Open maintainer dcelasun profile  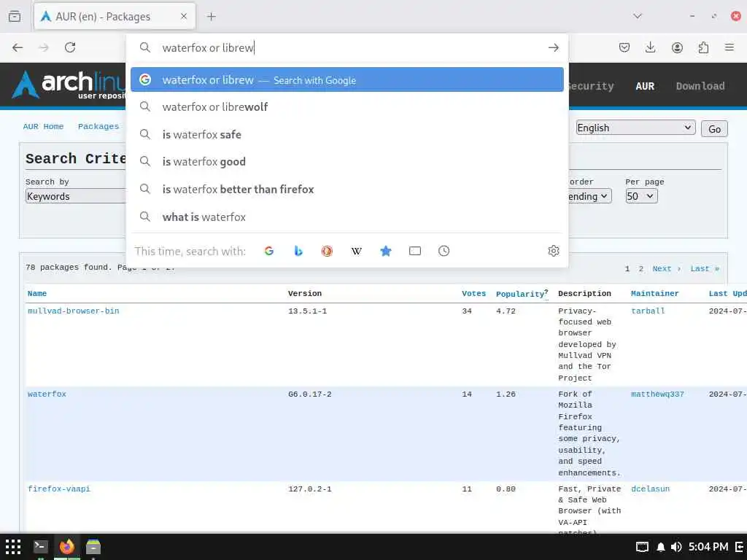coord(650,489)
